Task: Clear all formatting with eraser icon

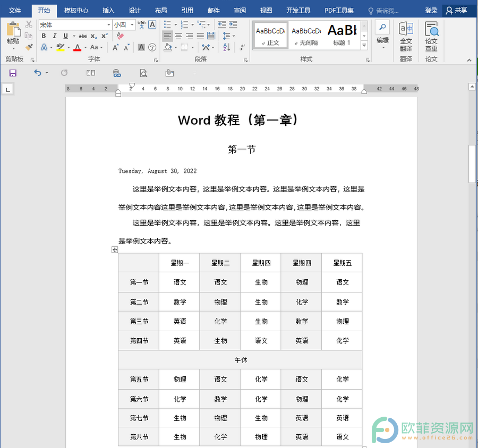Action: (x=120, y=36)
